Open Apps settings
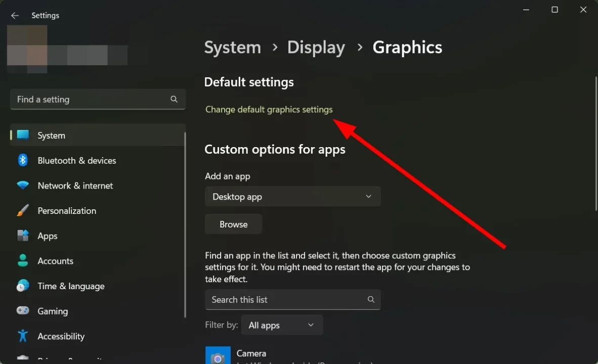Screen dimensions: 598x364 pyautogui.click(x=47, y=236)
